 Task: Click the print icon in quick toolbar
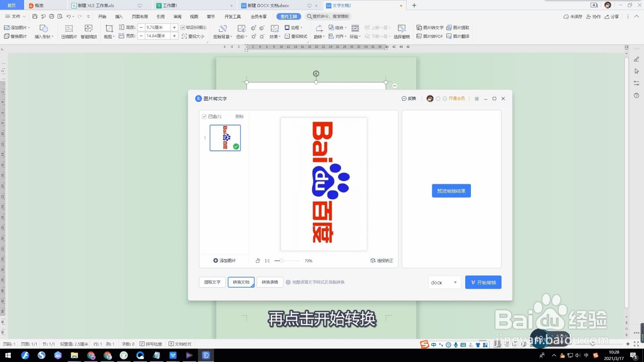click(x=52, y=16)
